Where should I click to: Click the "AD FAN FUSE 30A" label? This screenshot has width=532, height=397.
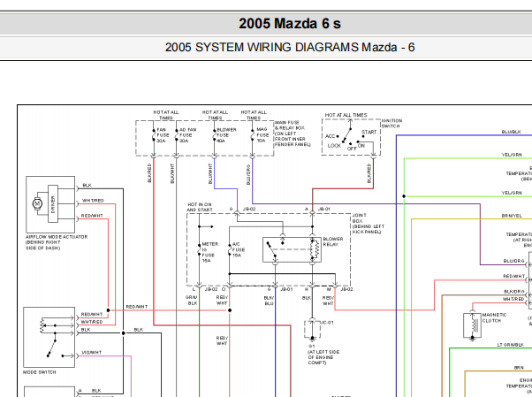pyautogui.click(x=187, y=135)
